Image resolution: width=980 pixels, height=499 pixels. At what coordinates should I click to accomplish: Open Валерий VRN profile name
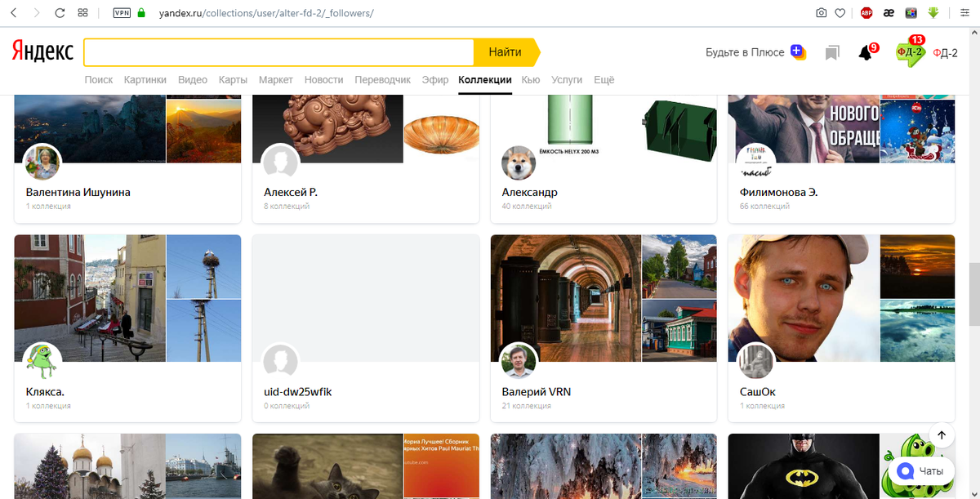coord(537,392)
